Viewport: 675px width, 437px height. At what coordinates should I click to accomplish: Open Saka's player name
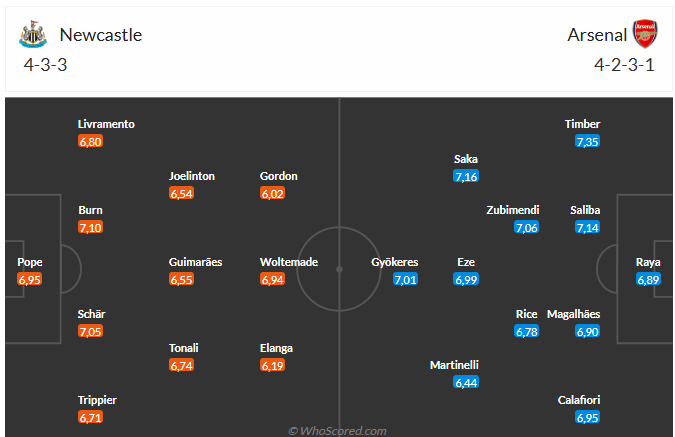point(466,159)
